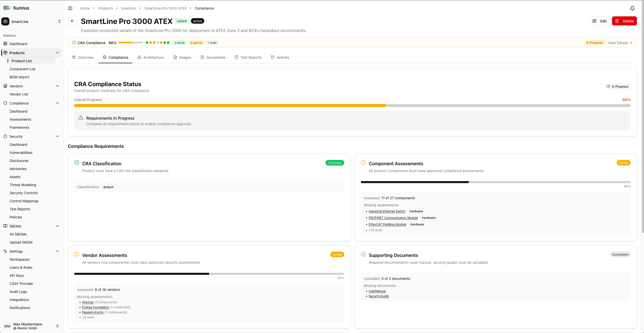Toggle the sidebar visibility panel icon
The height and width of the screenshot is (333, 644).
coord(70,8)
